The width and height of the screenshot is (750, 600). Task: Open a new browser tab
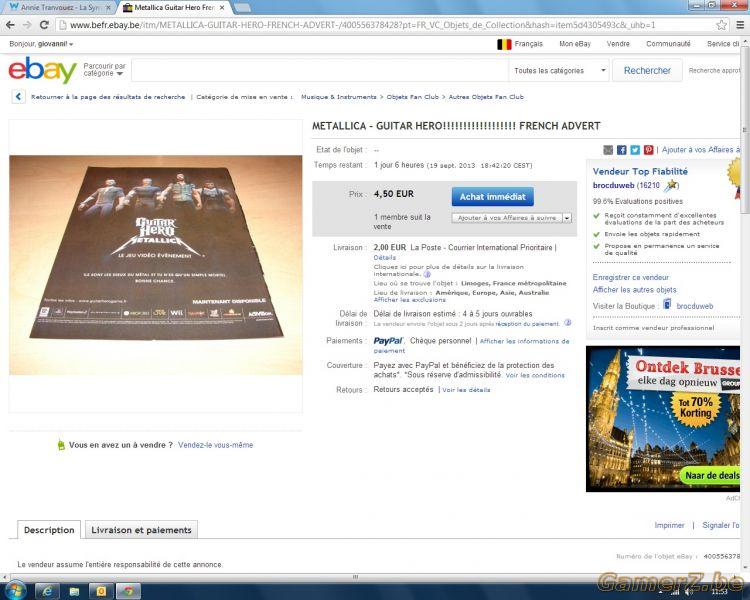point(242,8)
